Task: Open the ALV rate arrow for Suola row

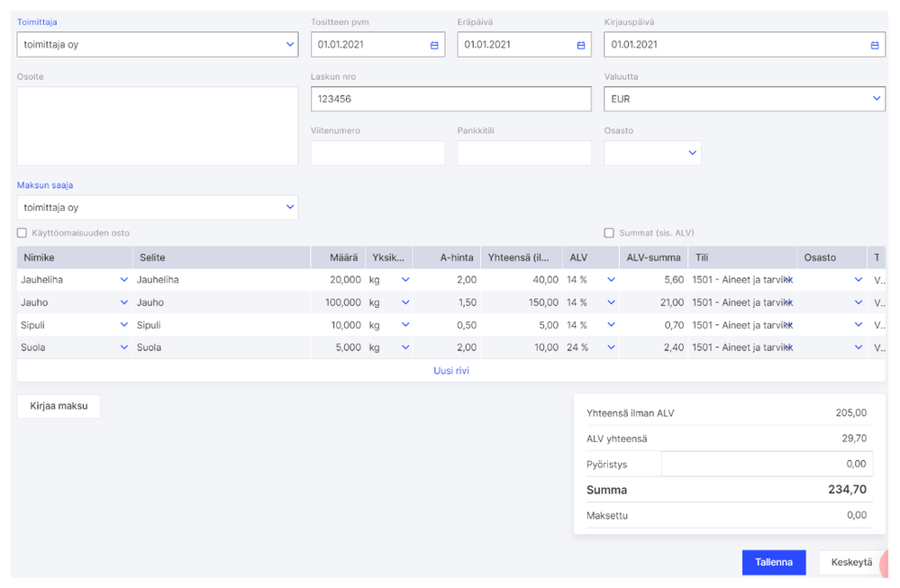Action: (x=611, y=348)
